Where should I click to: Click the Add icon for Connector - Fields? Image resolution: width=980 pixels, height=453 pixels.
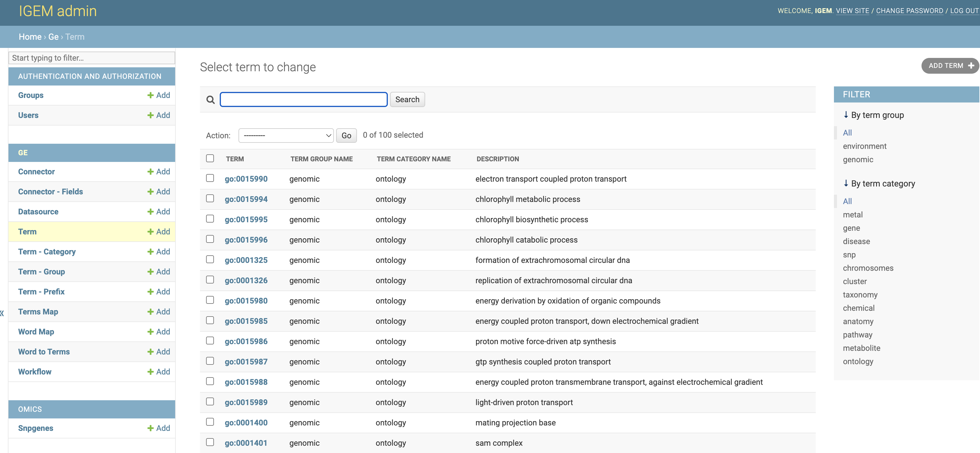click(151, 192)
